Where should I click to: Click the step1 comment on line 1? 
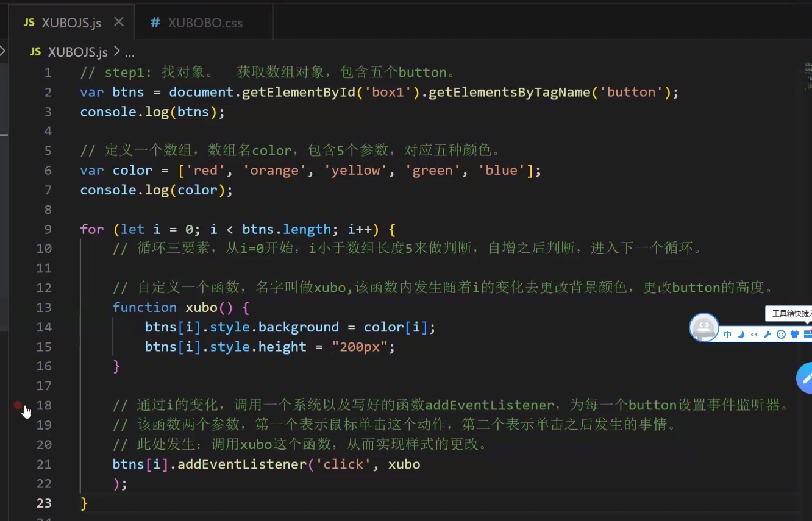[268, 73]
